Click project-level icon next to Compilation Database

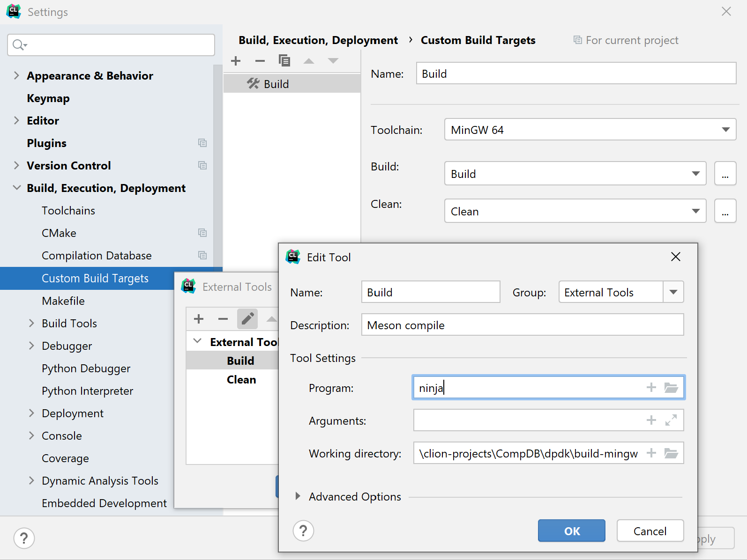202,255
